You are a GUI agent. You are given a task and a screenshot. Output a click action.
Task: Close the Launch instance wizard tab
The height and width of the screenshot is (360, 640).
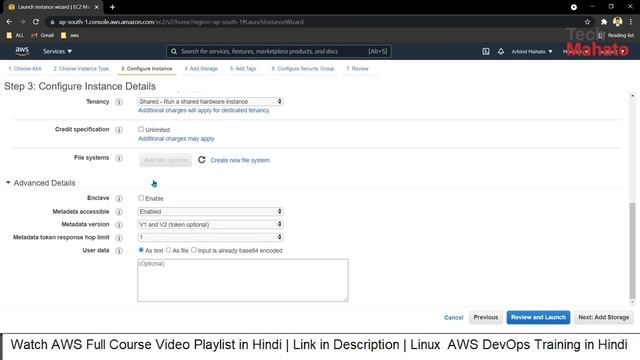click(96, 7)
